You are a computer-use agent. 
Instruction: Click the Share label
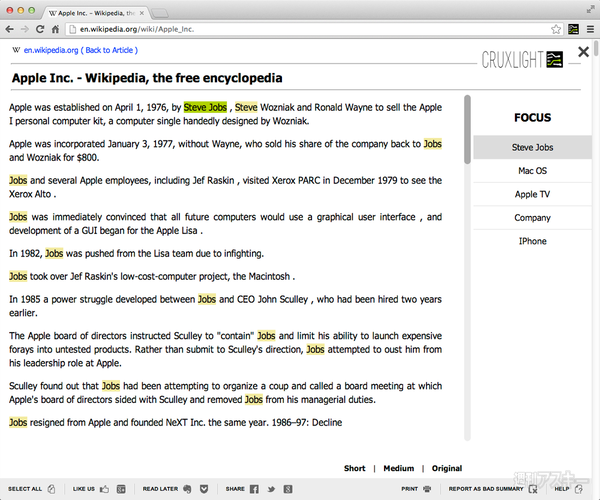(235, 489)
